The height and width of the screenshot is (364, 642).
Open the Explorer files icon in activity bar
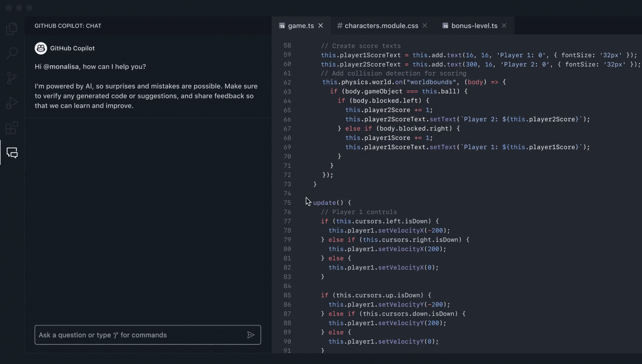click(12, 29)
